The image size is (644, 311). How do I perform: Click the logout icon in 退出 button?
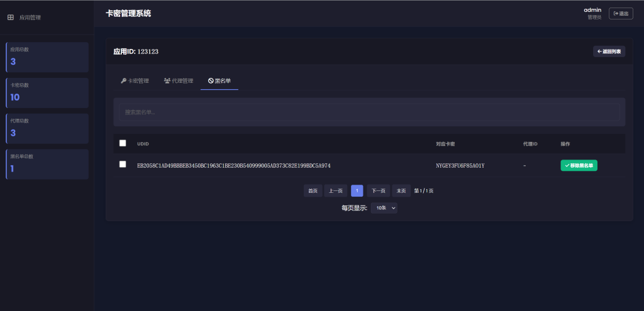click(x=616, y=13)
